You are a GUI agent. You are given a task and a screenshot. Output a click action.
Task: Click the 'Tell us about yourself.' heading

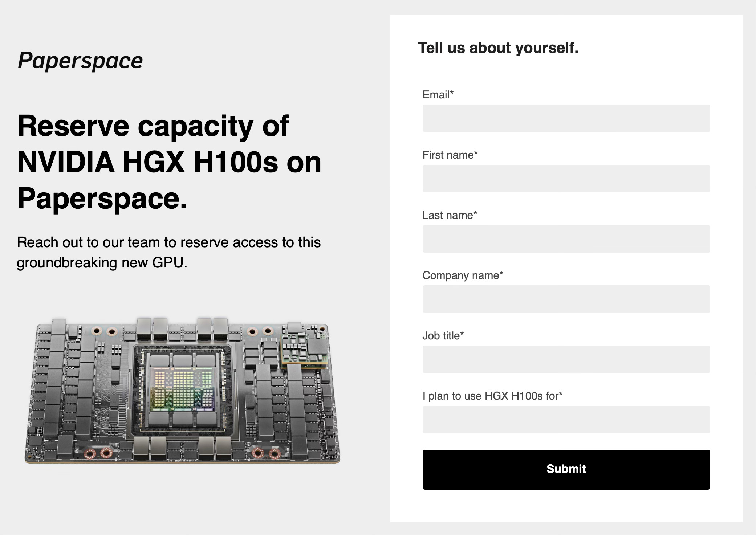pyautogui.click(x=498, y=48)
